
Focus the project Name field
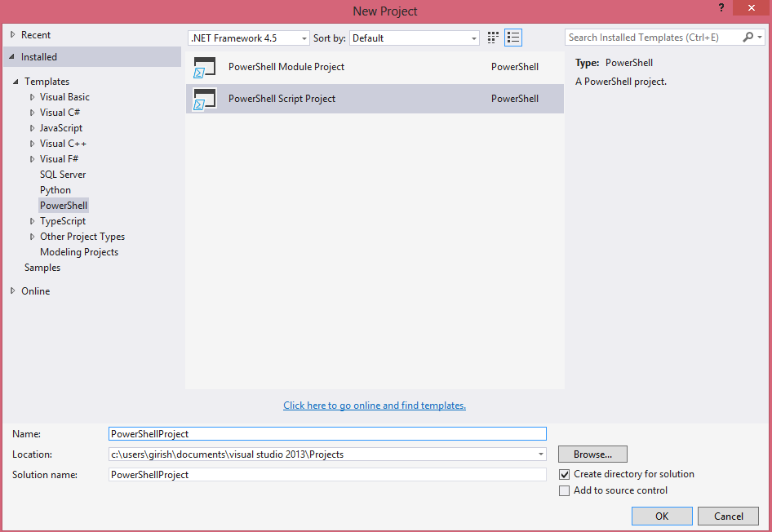(327, 434)
